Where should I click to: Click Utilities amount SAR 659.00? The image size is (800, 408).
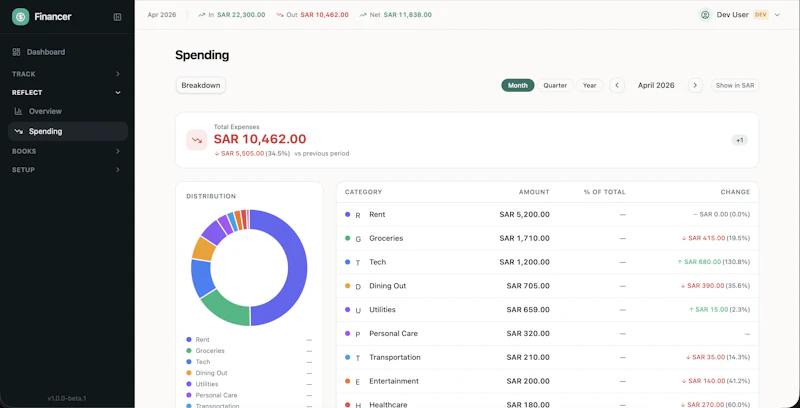528,310
